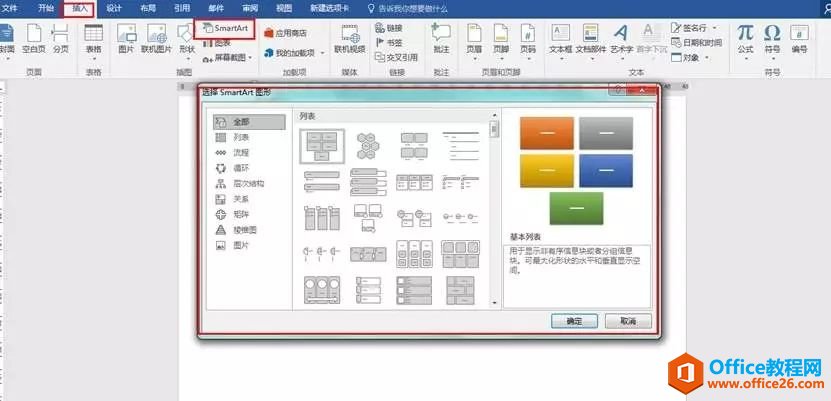Expand the 签名行 signature line dropdown
The image size is (831, 401).
click(x=714, y=28)
